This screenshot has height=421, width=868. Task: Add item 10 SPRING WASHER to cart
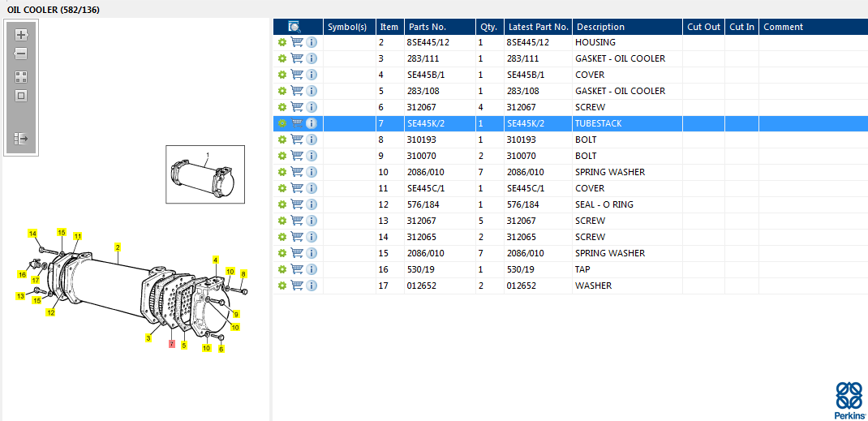click(x=297, y=171)
